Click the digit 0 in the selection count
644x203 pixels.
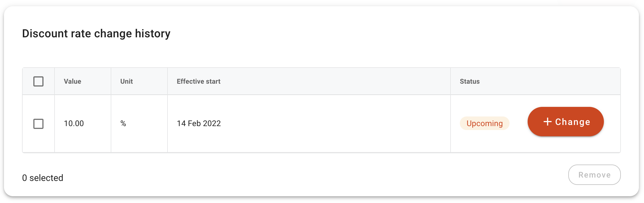(25, 178)
